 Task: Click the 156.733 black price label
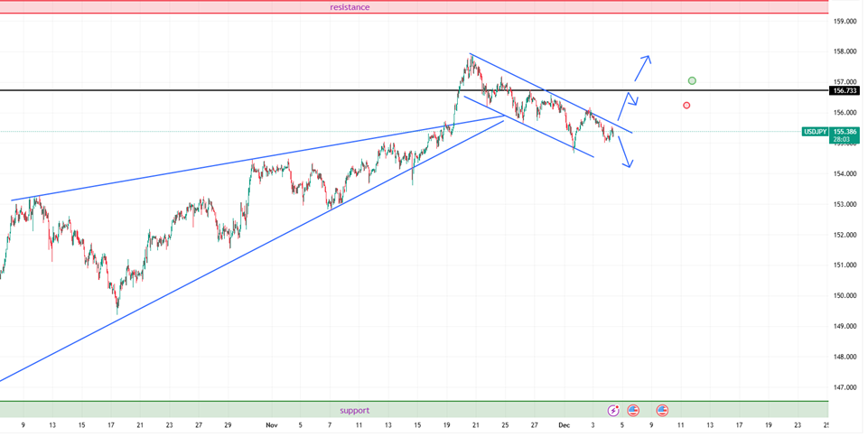click(x=845, y=91)
